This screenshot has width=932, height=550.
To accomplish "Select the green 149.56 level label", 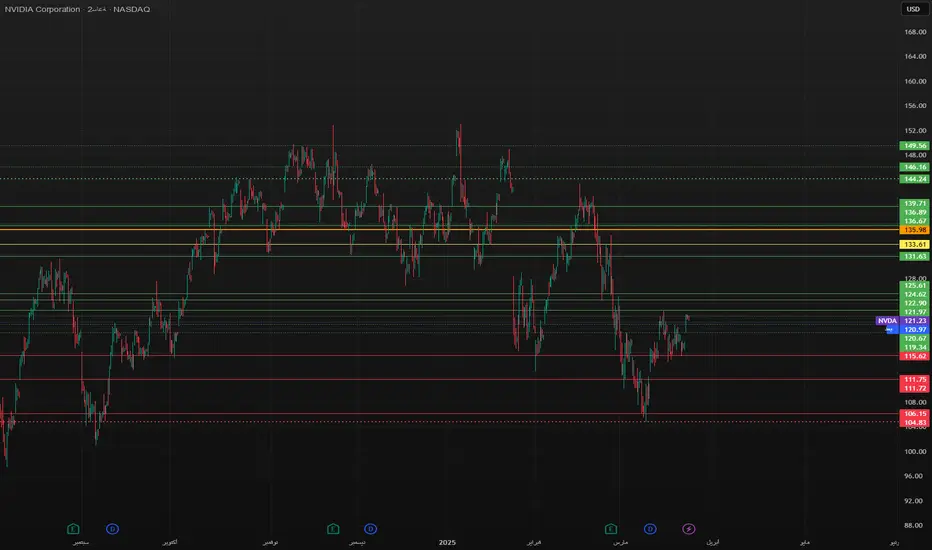I will pyautogui.click(x=915, y=146).
